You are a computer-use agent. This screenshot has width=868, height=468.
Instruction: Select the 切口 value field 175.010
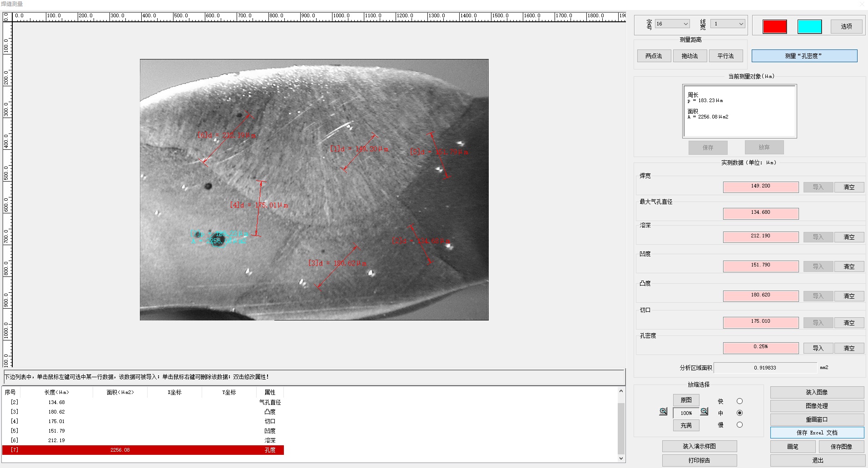761,322
